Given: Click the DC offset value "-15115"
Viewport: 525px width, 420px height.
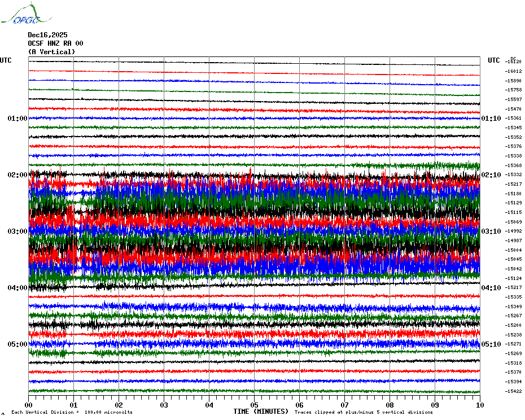Looking at the screenshot, I should (x=513, y=212).
